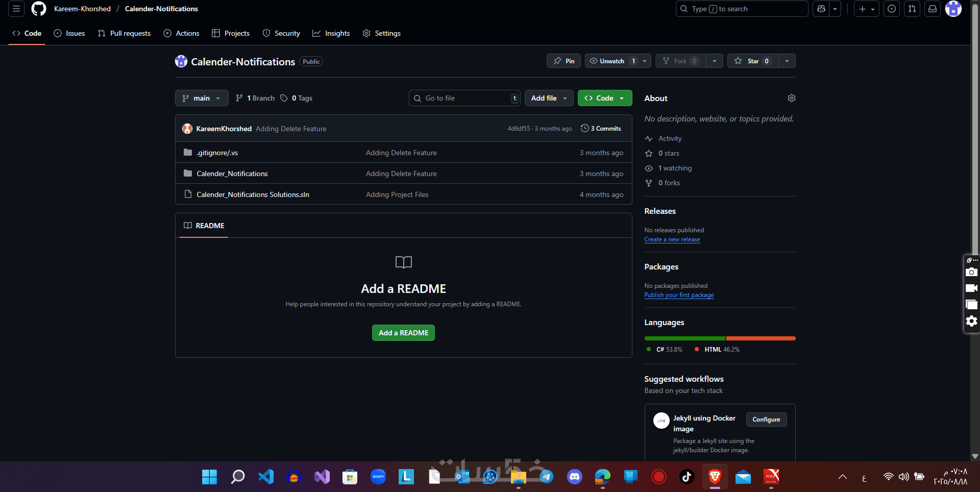This screenshot has height=492, width=980.
Task: Open the Unwatch notifications dropdown
Action: [x=618, y=61]
